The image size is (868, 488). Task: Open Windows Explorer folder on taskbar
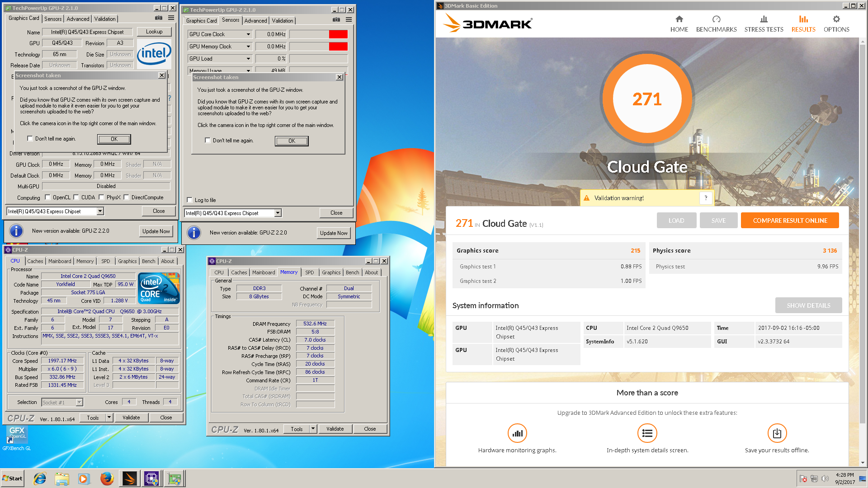62,479
